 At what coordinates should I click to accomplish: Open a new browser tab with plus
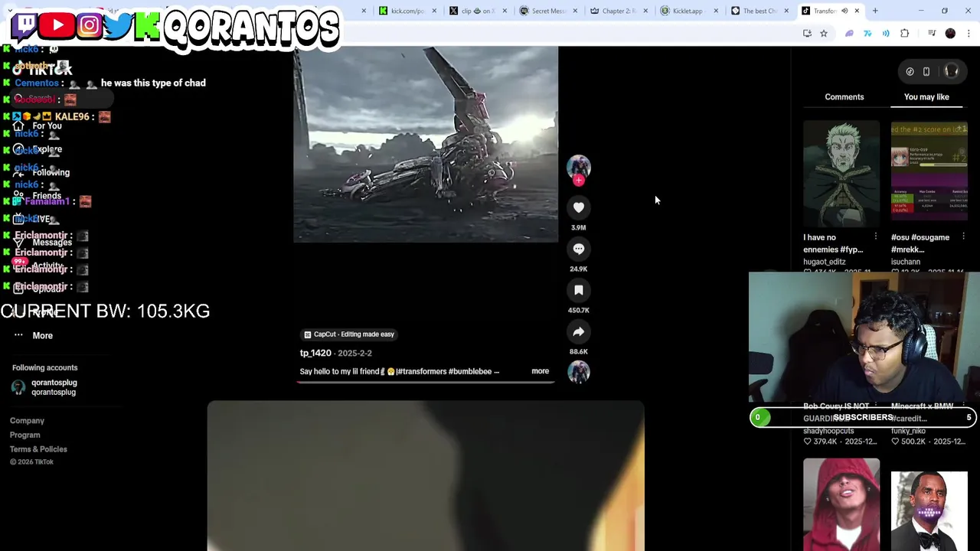(875, 11)
